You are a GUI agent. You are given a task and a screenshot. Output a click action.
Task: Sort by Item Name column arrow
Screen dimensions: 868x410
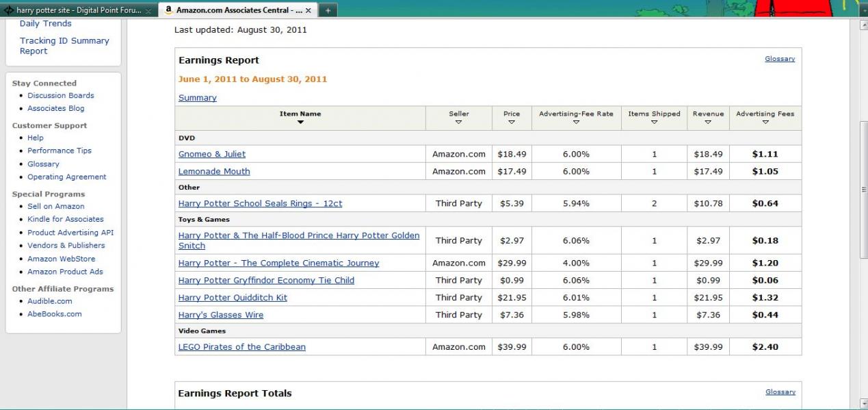click(x=300, y=123)
